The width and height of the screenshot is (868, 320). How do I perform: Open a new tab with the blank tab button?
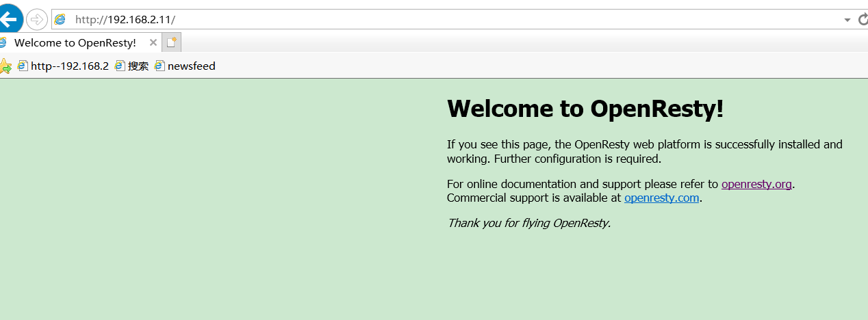172,42
